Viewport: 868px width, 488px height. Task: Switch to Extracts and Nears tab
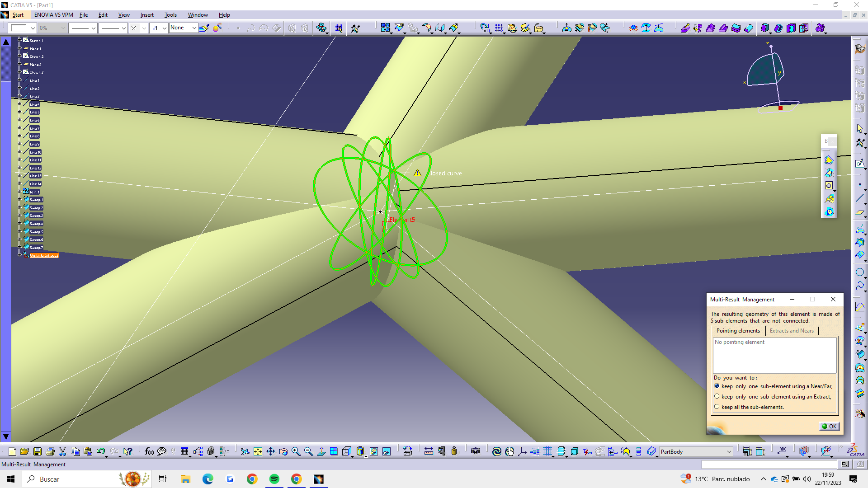[791, 331]
